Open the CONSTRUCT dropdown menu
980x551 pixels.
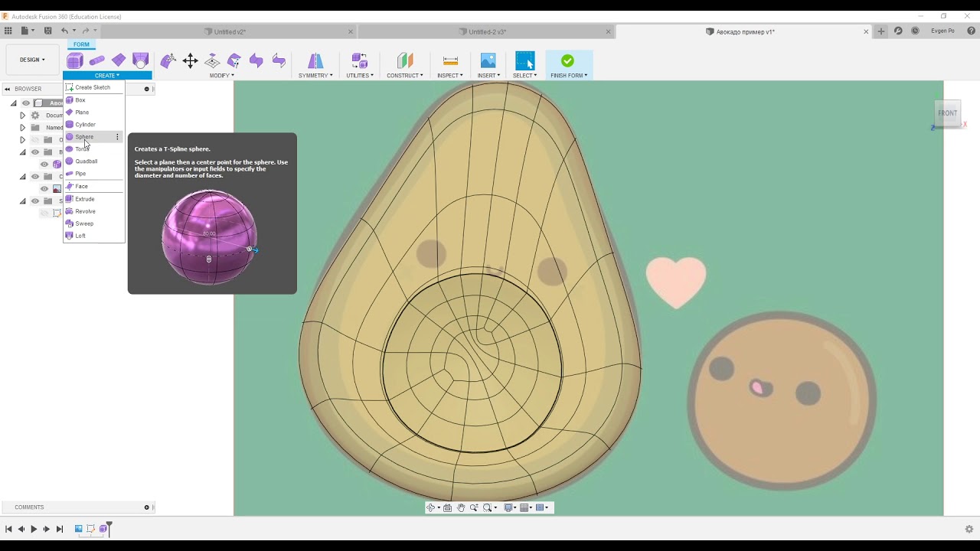(405, 76)
